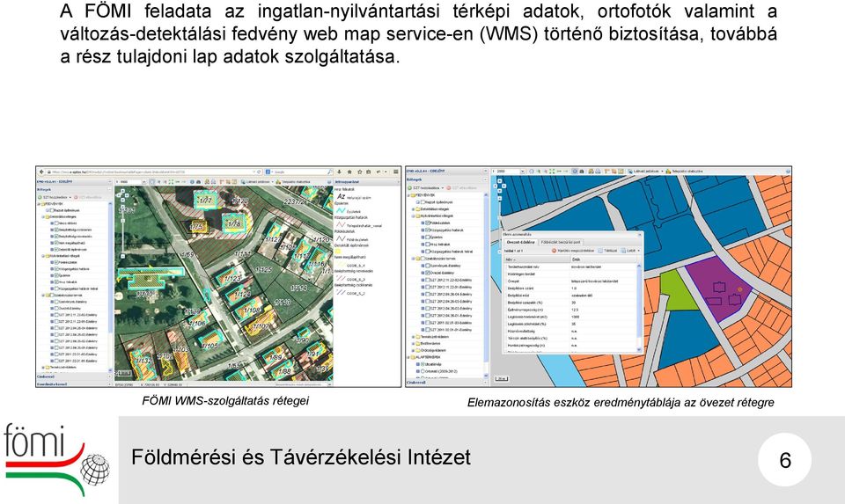Click print icon in left map toolbar
The height and width of the screenshot is (504, 845).
pyautogui.click(x=198, y=182)
